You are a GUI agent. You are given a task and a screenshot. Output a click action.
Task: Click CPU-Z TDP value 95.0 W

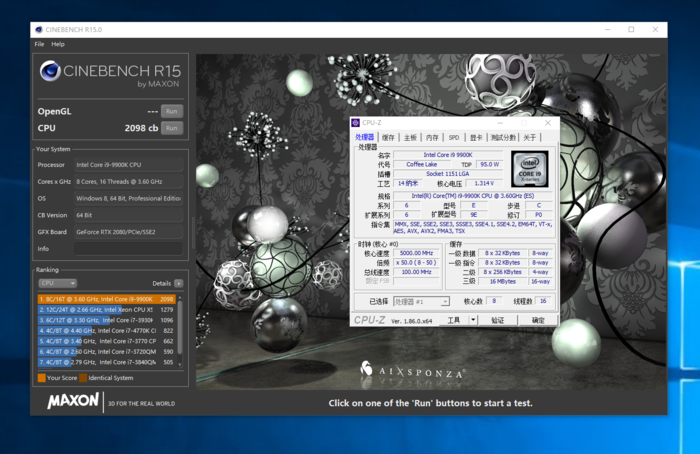[x=490, y=164]
